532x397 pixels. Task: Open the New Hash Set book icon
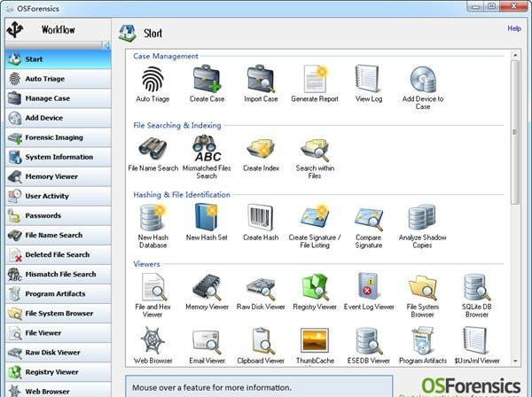click(207, 218)
